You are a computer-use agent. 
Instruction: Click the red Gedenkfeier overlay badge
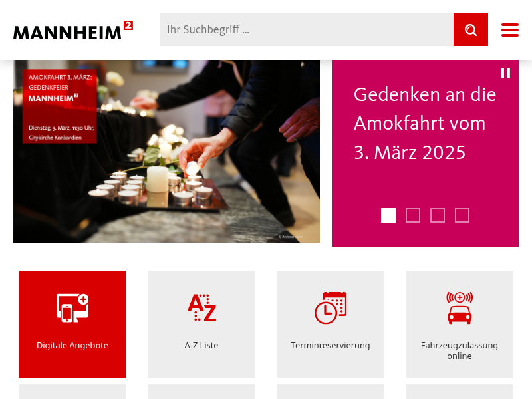(60, 106)
